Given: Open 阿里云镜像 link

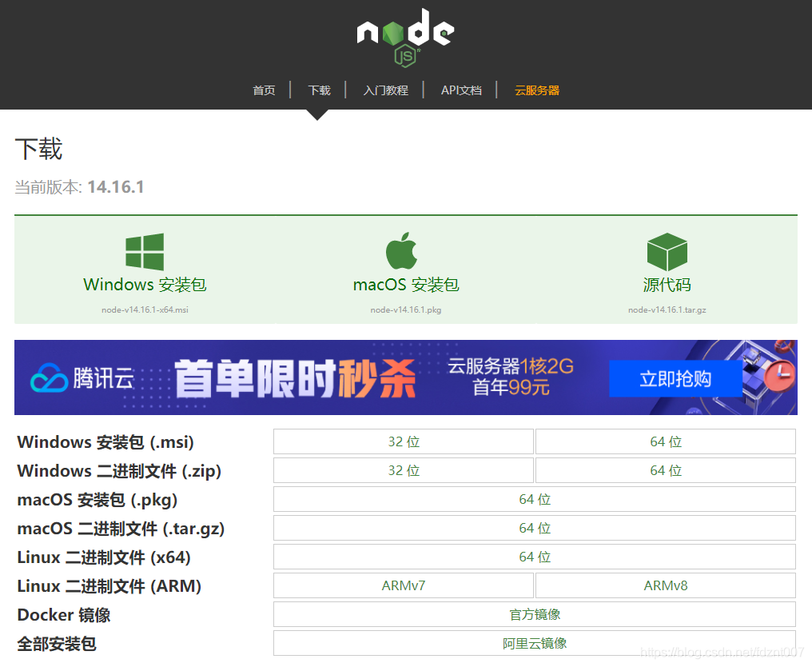Looking at the screenshot, I should tap(535, 643).
